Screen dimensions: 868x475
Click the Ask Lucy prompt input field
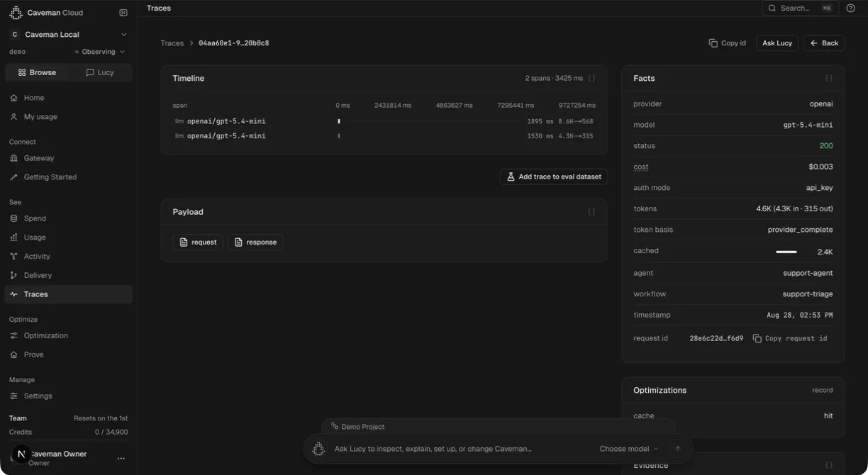pos(461,449)
